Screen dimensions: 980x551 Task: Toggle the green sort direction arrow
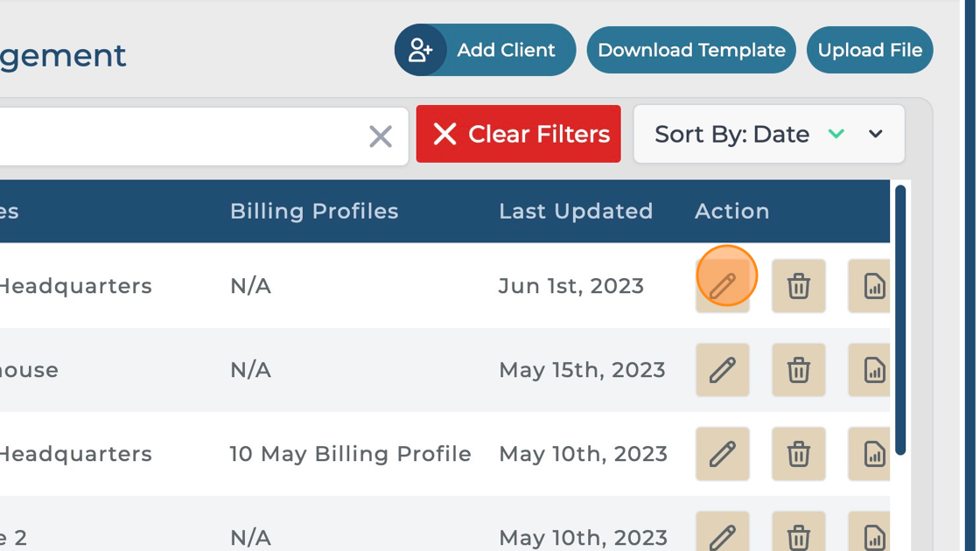[836, 134]
